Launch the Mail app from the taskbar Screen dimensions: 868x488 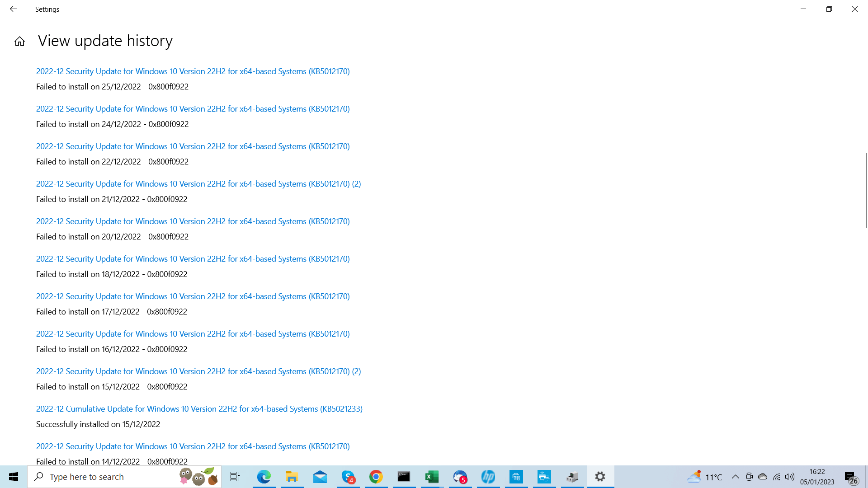click(x=320, y=477)
